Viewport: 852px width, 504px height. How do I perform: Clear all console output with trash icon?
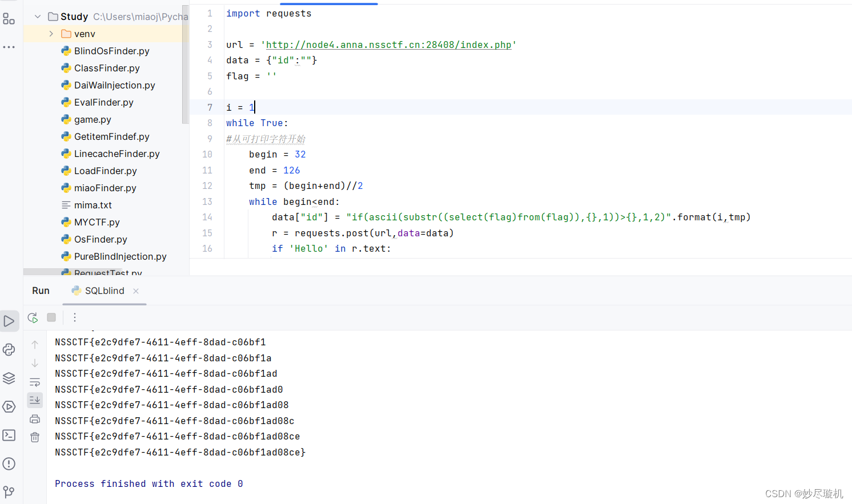[35, 437]
